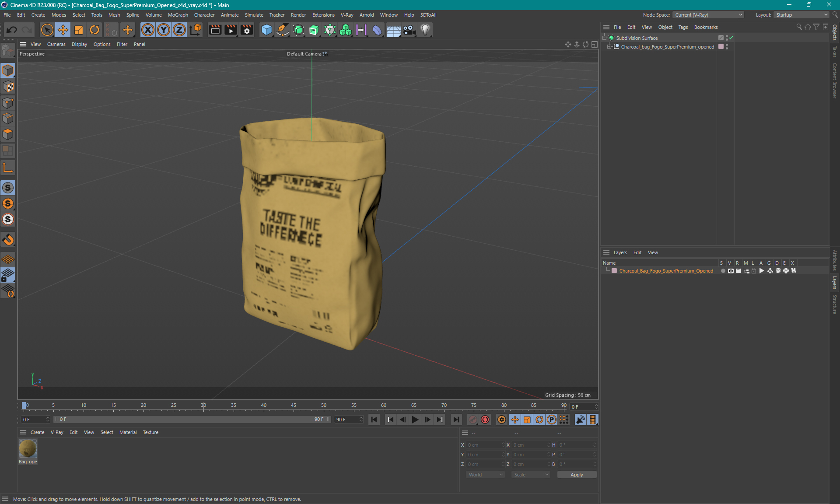
Task: Click the Apply button
Action: pos(577,475)
